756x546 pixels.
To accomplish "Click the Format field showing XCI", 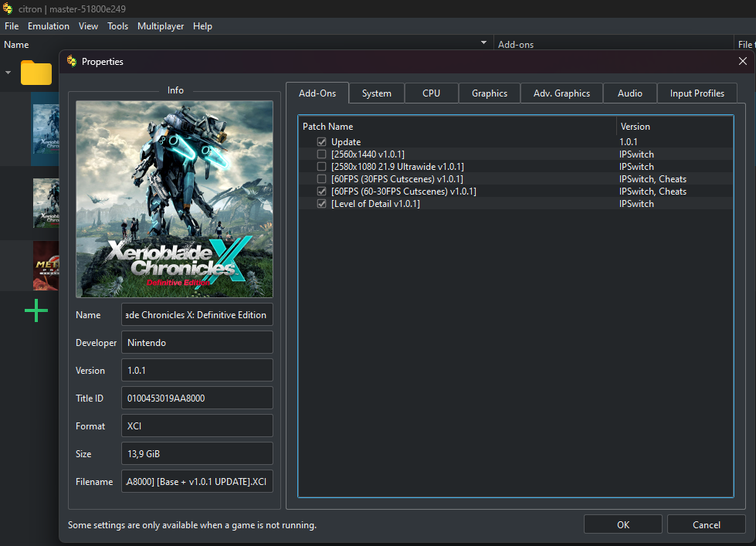I will (x=197, y=426).
